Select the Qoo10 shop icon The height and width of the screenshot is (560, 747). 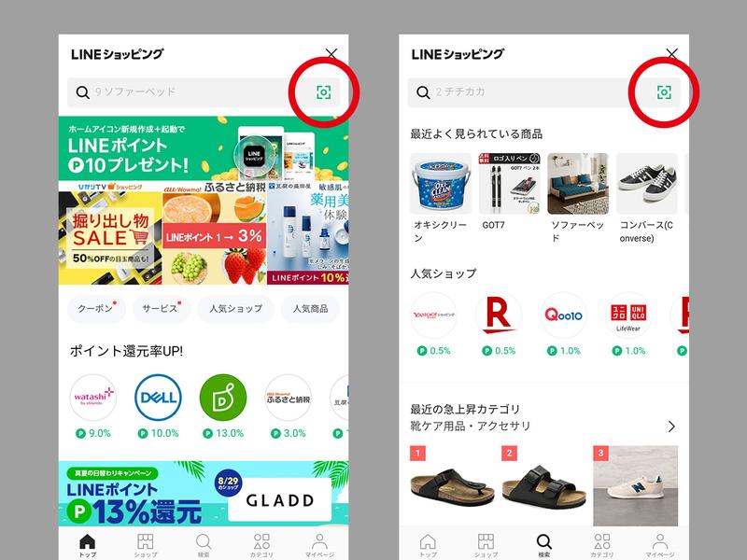(x=564, y=315)
